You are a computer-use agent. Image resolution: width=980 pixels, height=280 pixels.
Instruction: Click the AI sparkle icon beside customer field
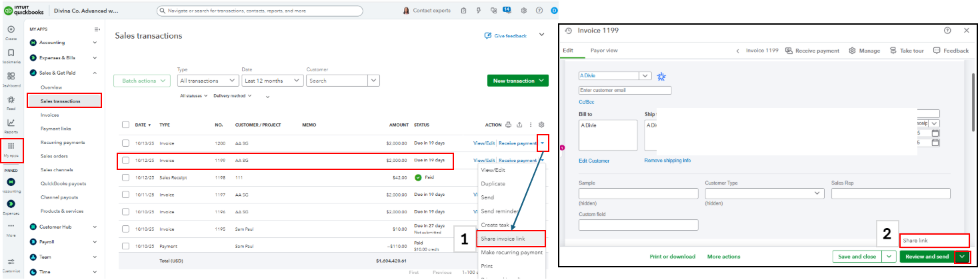[661, 77]
